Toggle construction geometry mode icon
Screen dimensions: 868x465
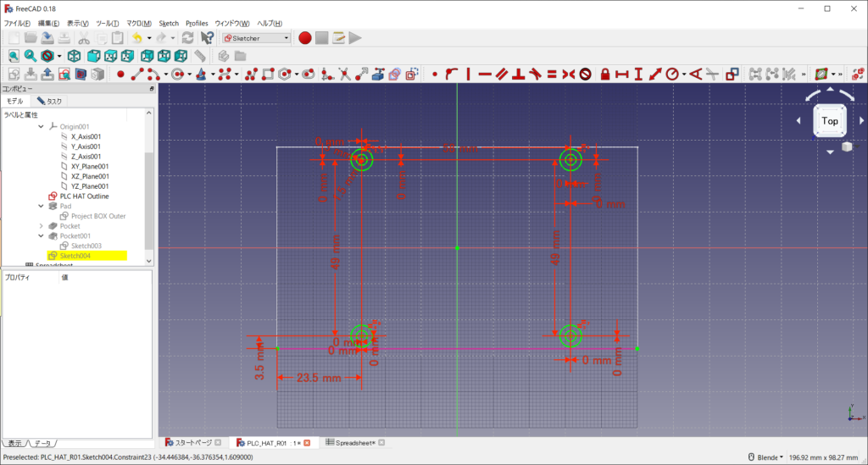click(411, 75)
